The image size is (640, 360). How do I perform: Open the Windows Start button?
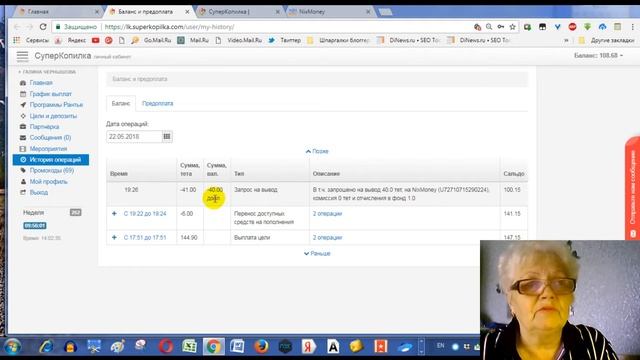(x=13, y=347)
